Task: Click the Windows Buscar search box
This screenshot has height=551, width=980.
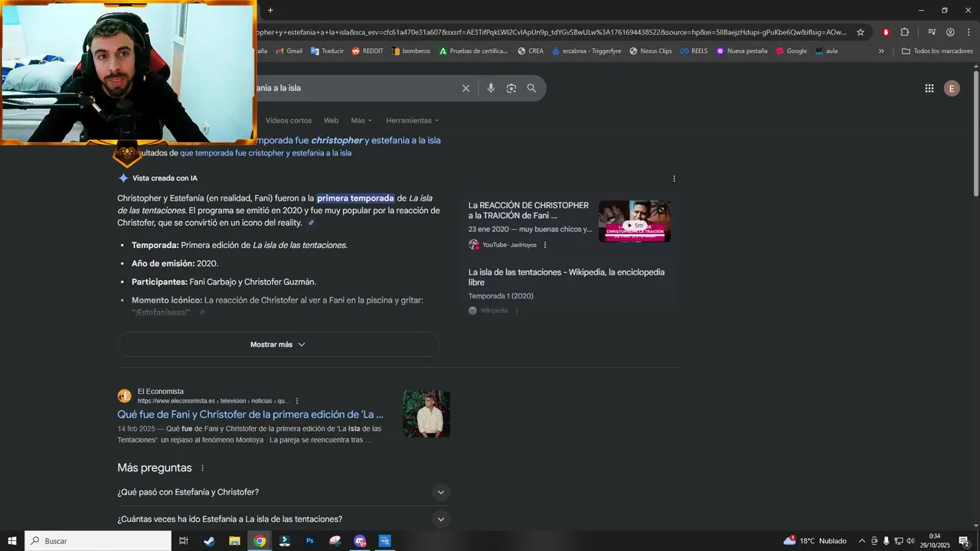Action: pyautogui.click(x=98, y=541)
